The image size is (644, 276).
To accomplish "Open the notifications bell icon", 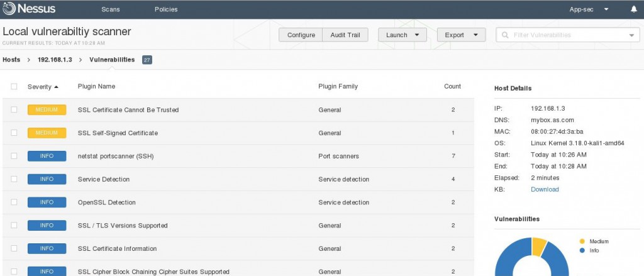I will point(634,9).
